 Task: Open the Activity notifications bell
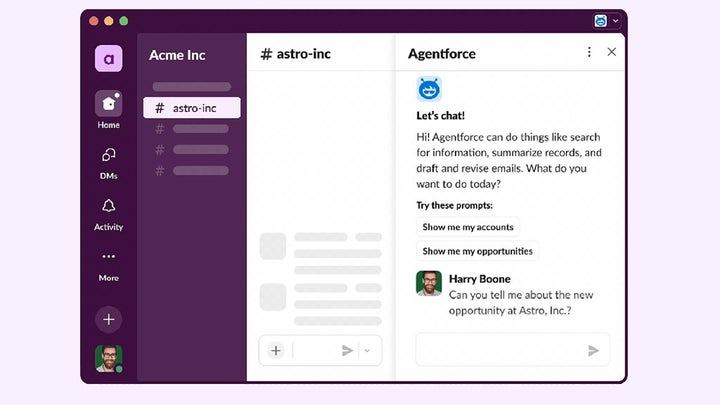pyautogui.click(x=108, y=206)
